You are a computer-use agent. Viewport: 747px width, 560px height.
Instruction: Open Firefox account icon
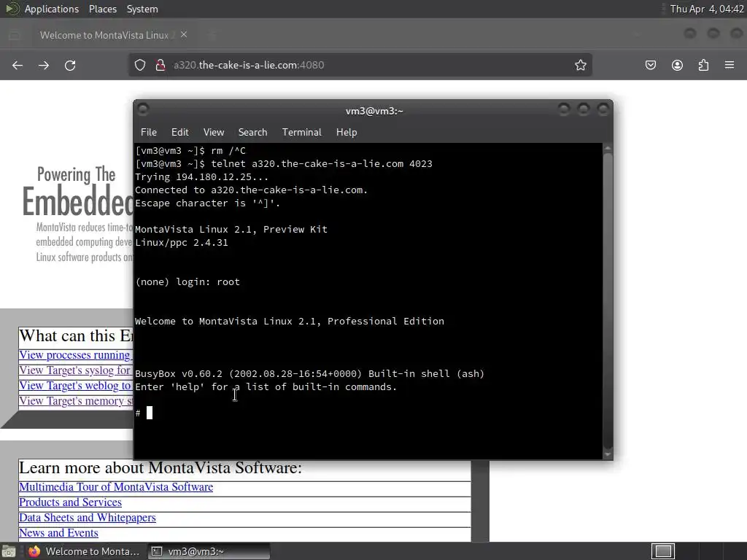click(677, 65)
